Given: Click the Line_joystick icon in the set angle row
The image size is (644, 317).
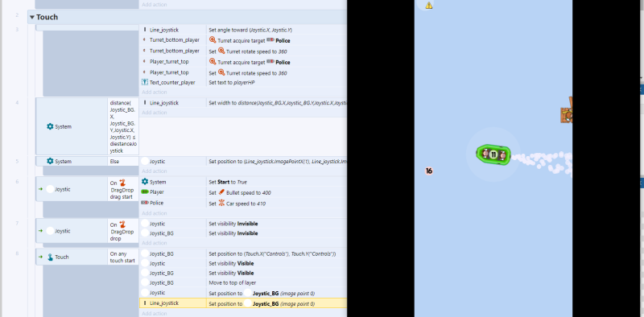Looking at the screenshot, I should 145,30.
